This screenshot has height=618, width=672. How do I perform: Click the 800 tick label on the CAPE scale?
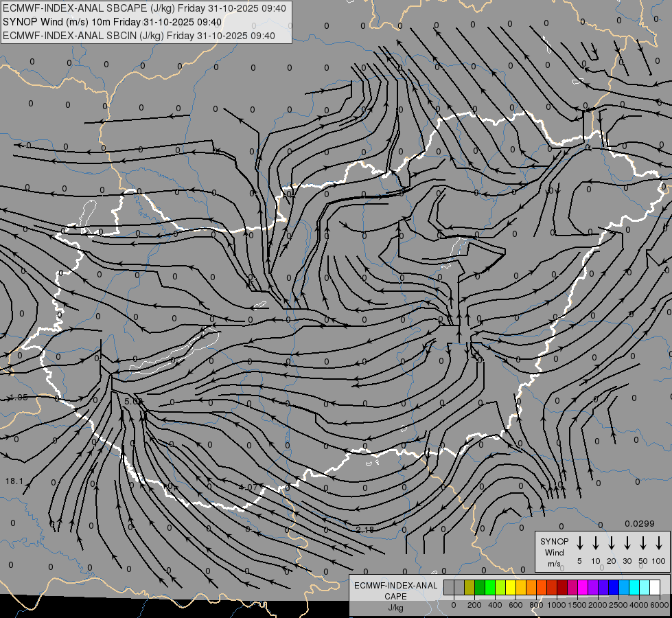(536, 605)
